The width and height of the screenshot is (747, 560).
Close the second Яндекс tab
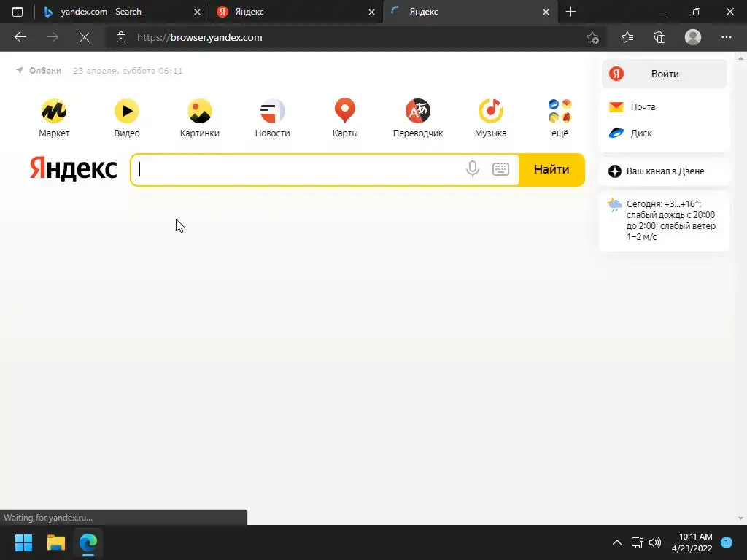click(371, 12)
